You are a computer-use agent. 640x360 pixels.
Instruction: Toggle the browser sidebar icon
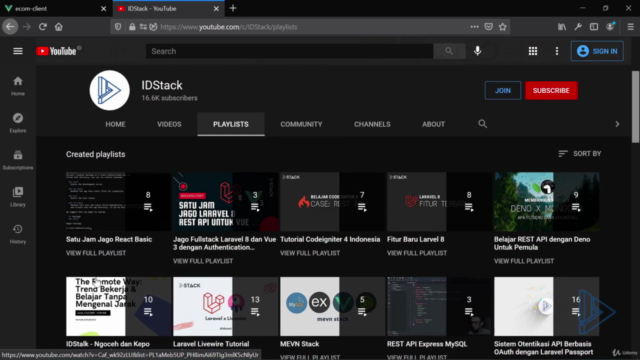(x=594, y=27)
